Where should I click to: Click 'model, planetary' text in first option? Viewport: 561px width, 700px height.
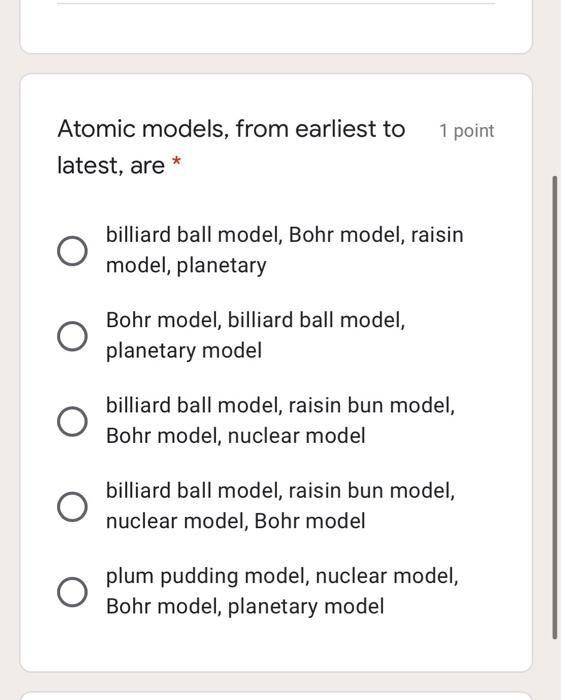coord(186,265)
